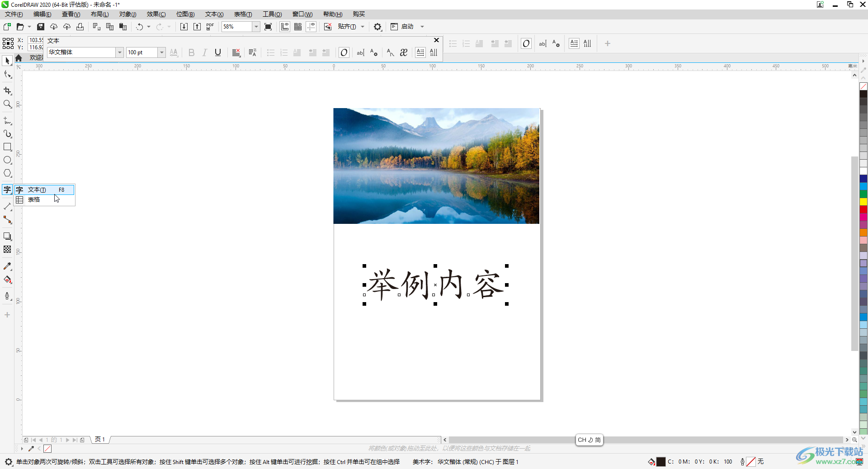Open the 购买 menu item

tap(359, 14)
